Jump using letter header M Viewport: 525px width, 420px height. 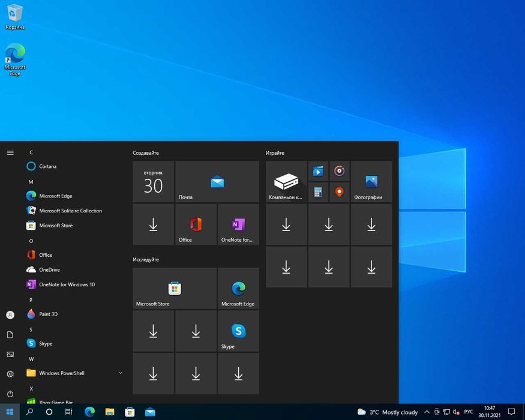click(31, 182)
